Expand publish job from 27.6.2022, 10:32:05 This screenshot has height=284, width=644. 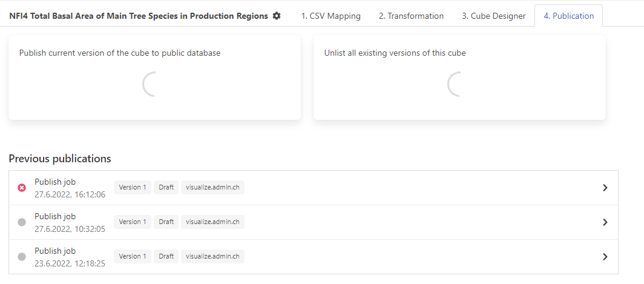[x=605, y=222]
